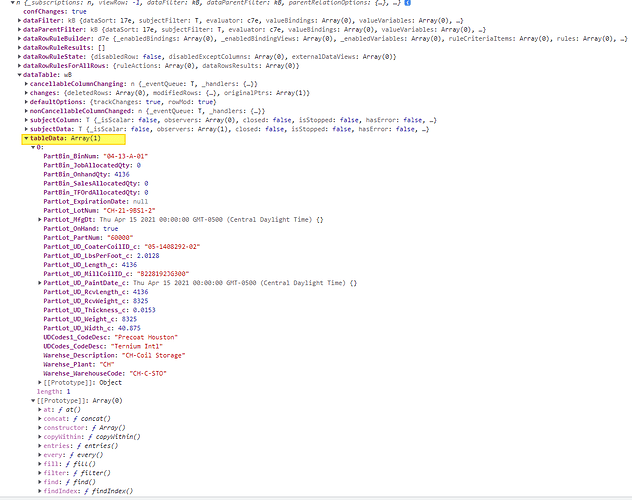
Task: Click PartLot_ExpirationDate null value
Action: [140, 201]
